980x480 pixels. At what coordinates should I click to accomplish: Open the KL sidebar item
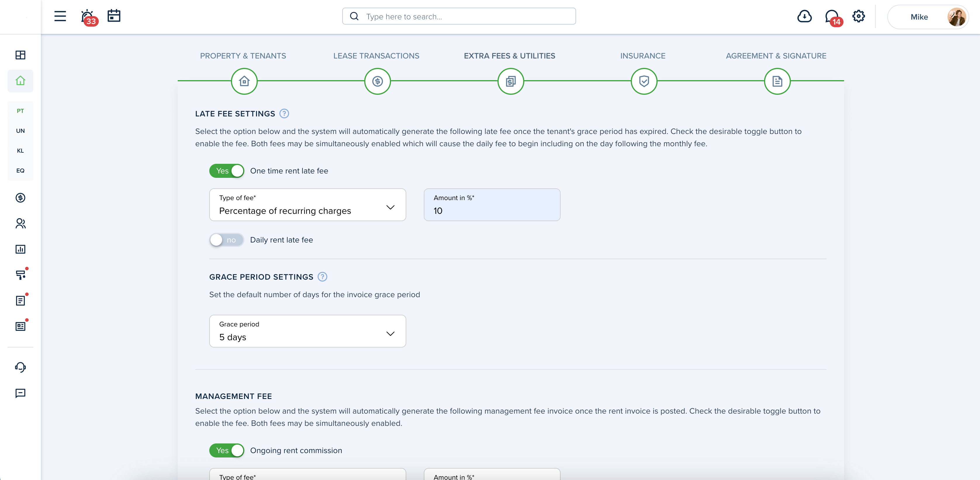[20, 151]
